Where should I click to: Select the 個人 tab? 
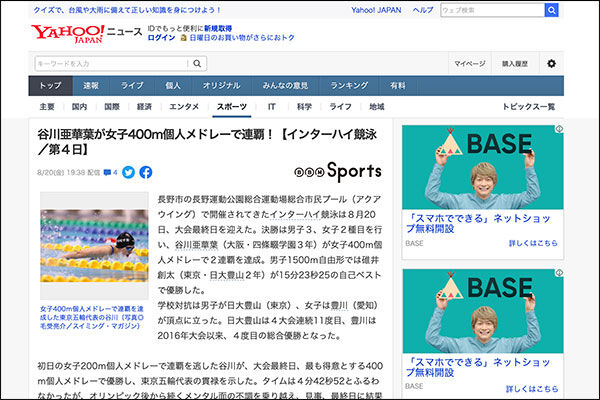point(173,86)
